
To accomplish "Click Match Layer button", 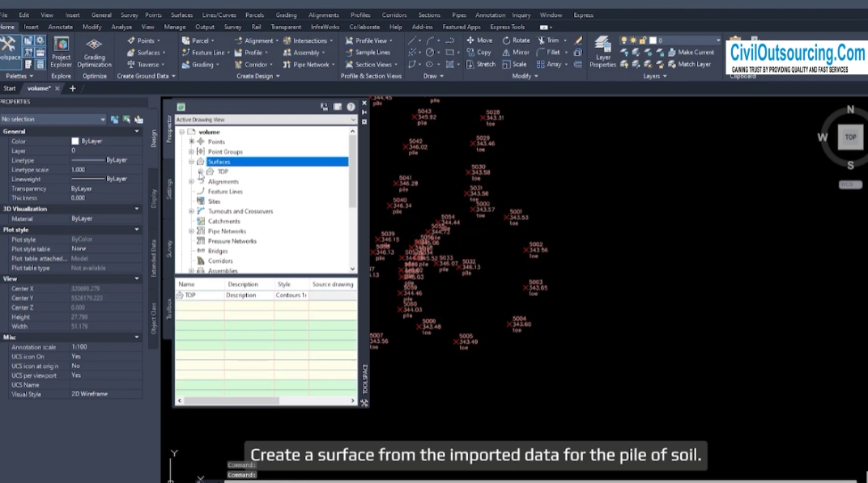I will 689,64.
